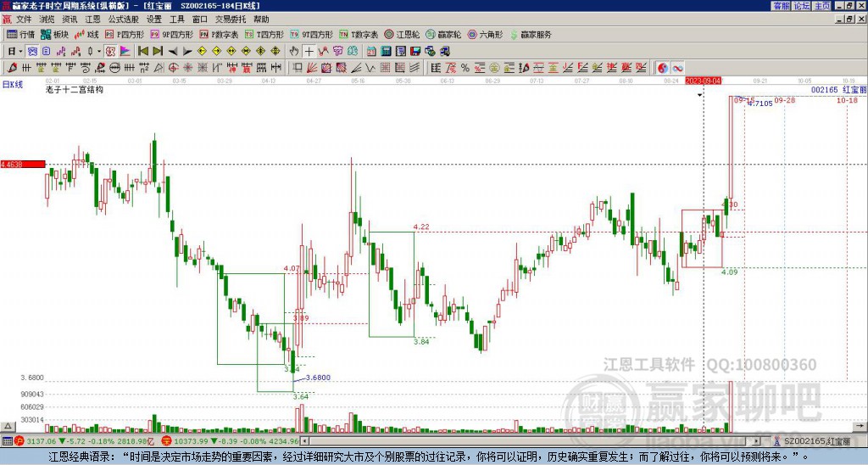Select the hand pan tool

point(294,52)
